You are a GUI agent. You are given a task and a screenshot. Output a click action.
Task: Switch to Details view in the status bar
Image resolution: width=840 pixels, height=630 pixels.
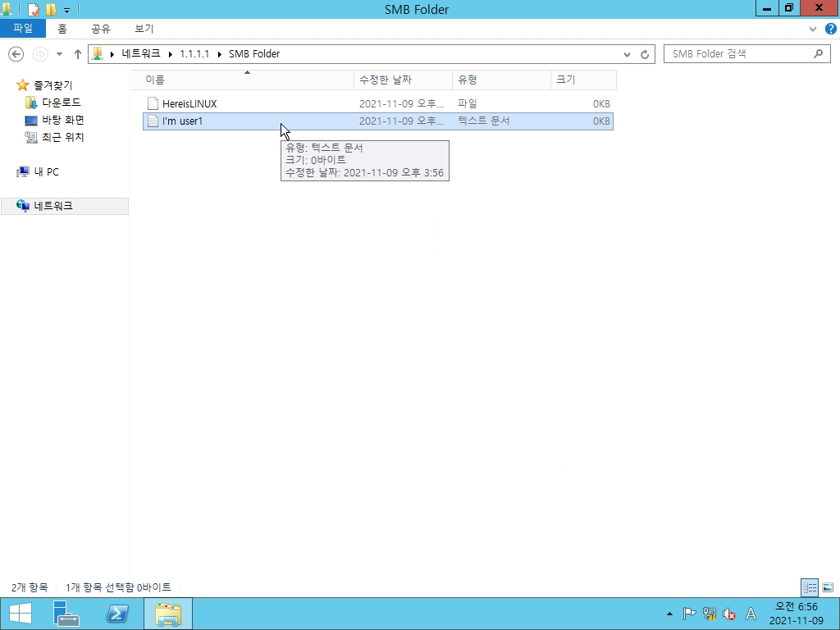click(x=810, y=587)
